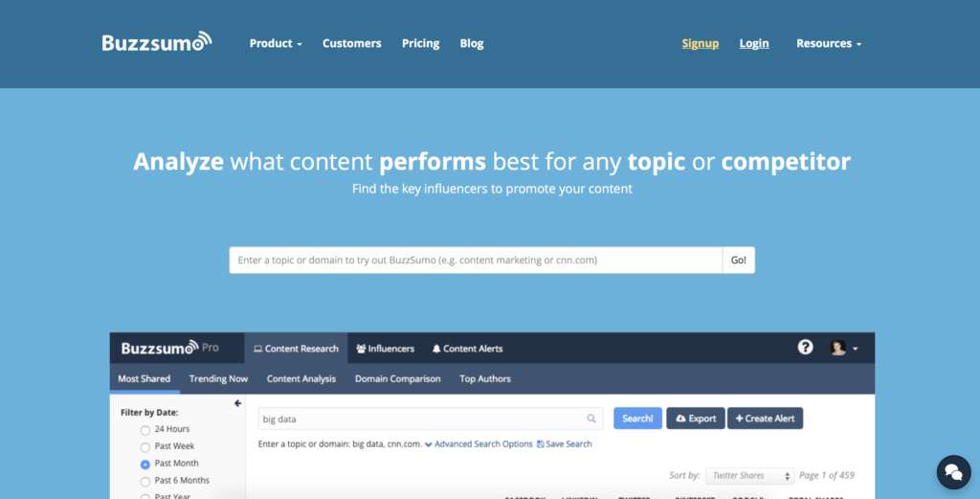This screenshot has height=499, width=980.
Task: Select the Past Week date filter
Action: [x=145, y=447]
